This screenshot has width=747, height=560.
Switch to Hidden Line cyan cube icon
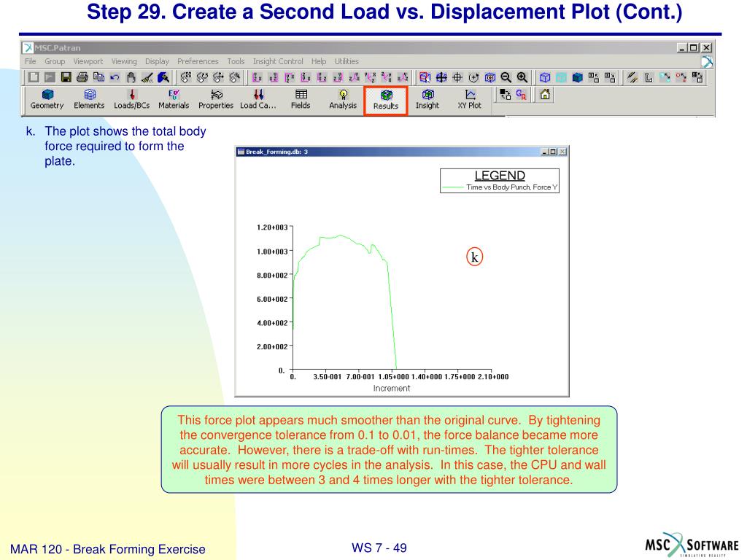[561, 77]
